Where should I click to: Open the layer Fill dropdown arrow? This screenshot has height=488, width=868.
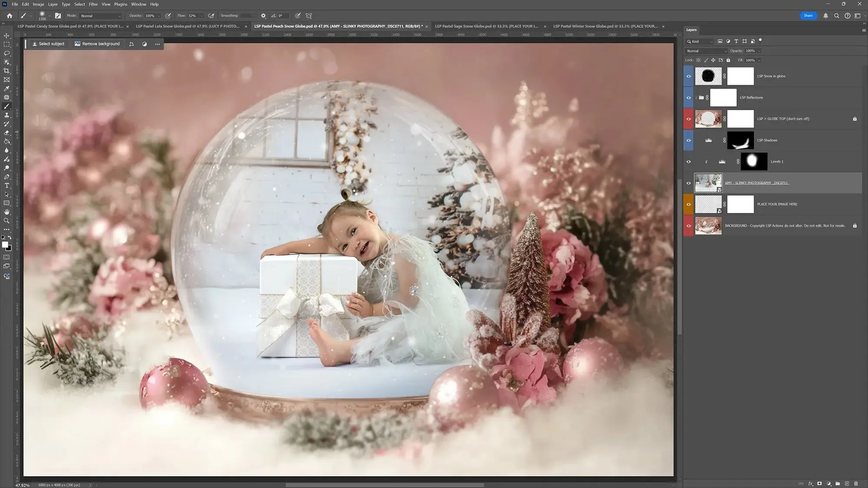(759, 60)
